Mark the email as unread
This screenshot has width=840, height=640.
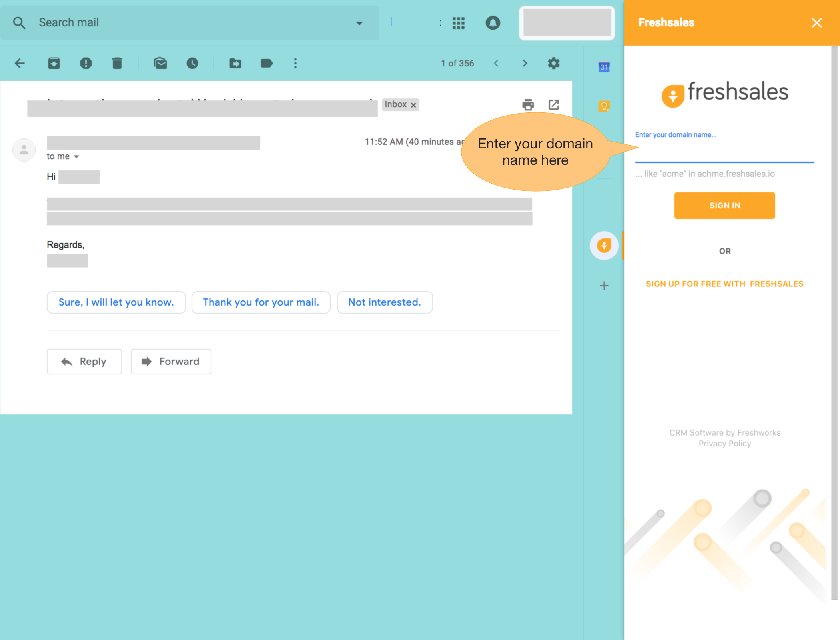(x=160, y=63)
